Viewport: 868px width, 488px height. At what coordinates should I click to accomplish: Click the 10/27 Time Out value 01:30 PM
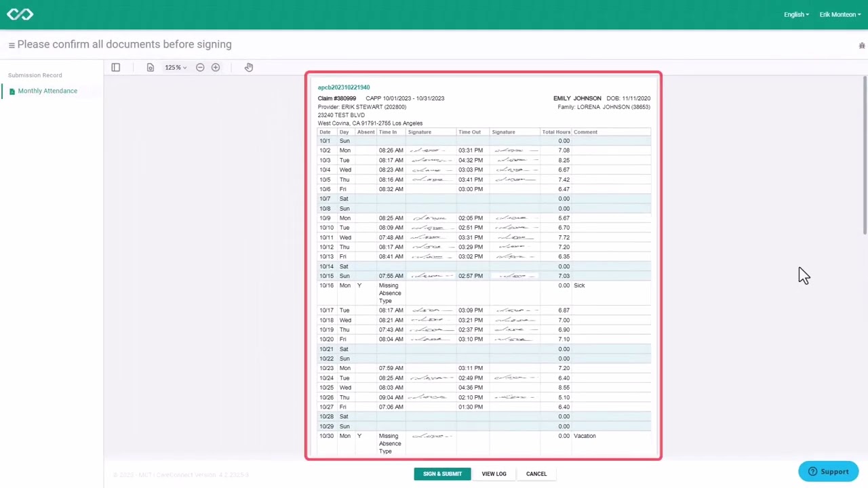tap(471, 407)
